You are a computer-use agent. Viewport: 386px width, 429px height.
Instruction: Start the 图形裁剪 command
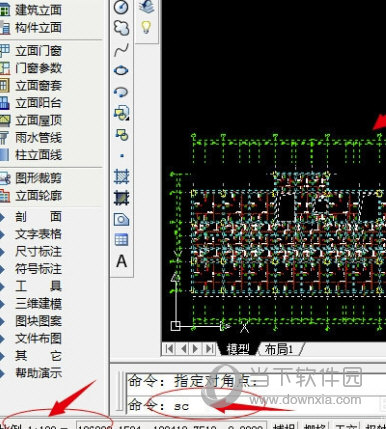(32, 178)
